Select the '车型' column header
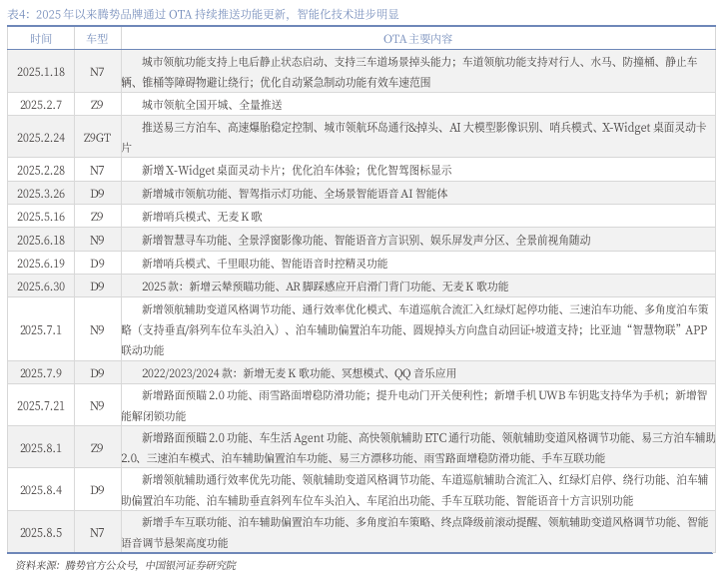 97,39
